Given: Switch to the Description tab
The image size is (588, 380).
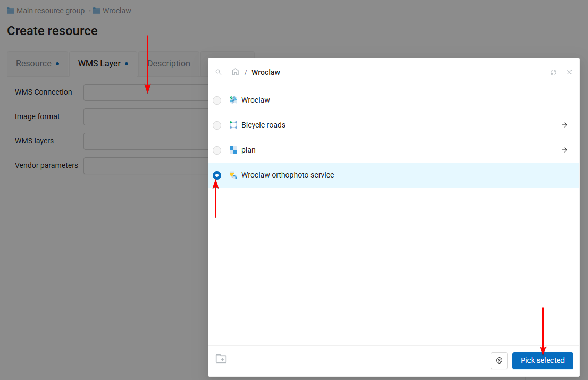Looking at the screenshot, I should coord(169,64).
